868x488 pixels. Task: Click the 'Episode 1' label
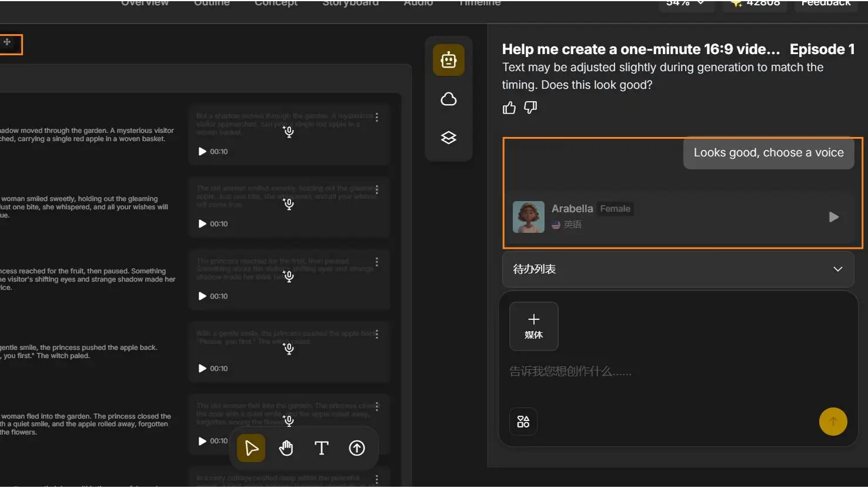click(x=822, y=49)
